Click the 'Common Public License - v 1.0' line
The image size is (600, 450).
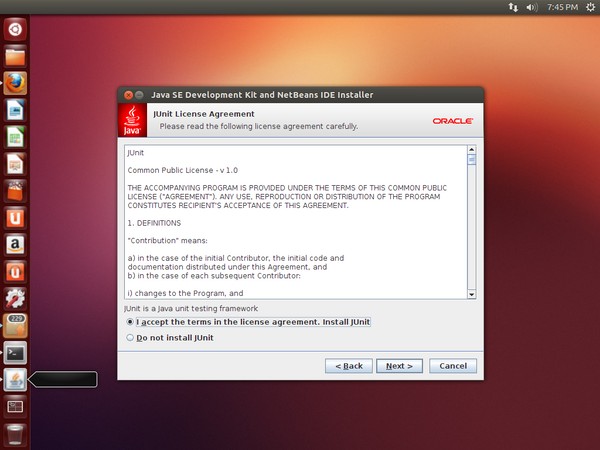[x=183, y=170]
